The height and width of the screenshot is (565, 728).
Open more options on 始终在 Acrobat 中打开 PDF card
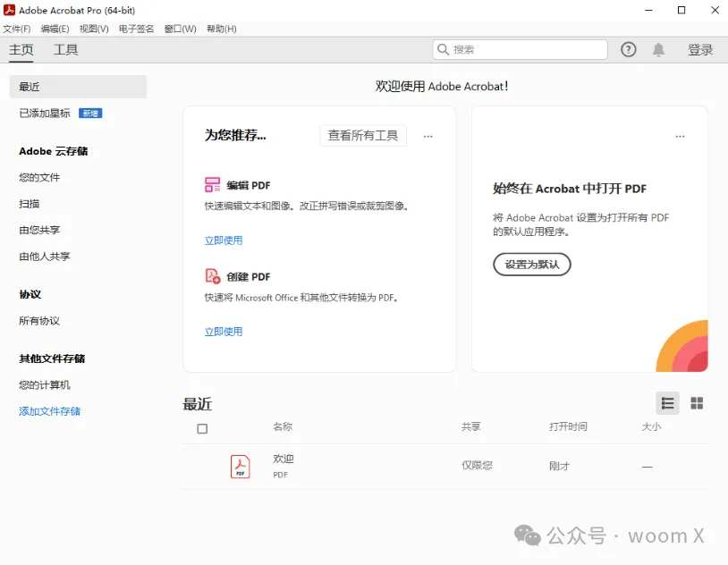[680, 137]
